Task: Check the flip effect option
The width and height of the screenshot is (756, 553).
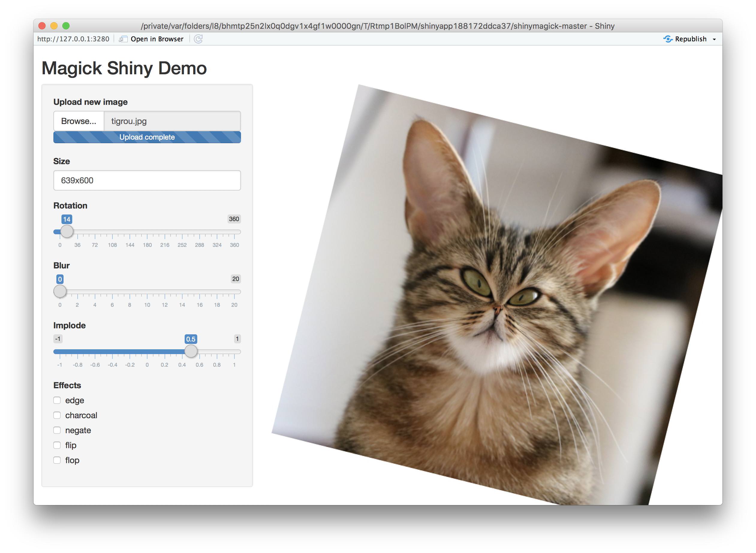Action: pyautogui.click(x=57, y=445)
